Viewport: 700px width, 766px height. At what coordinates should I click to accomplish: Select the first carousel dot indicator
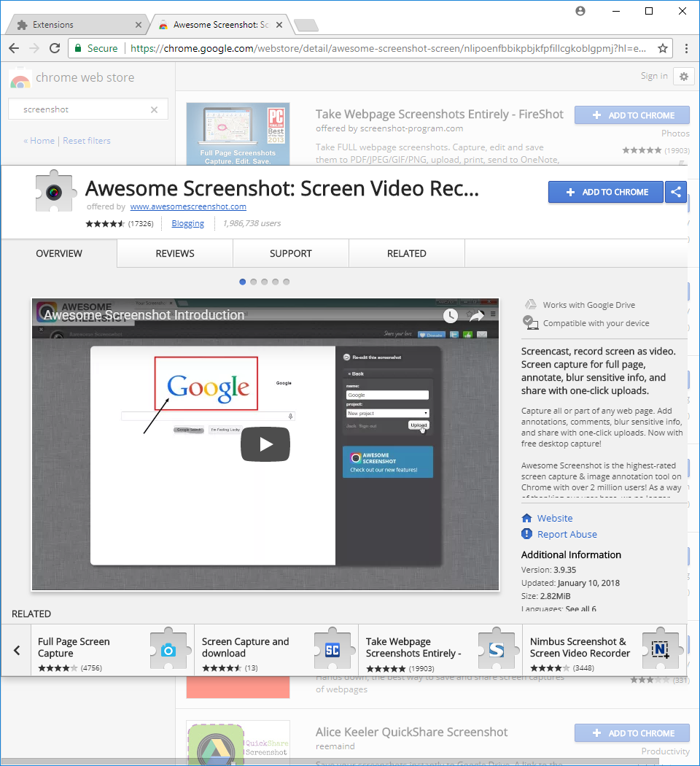click(x=243, y=282)
